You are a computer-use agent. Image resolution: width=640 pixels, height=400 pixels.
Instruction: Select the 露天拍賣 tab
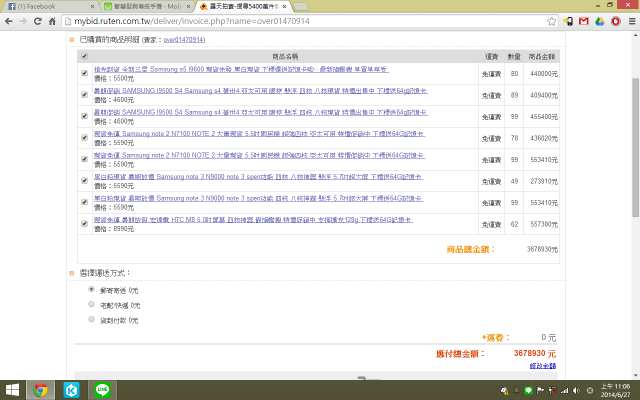(x=243, y=7)
